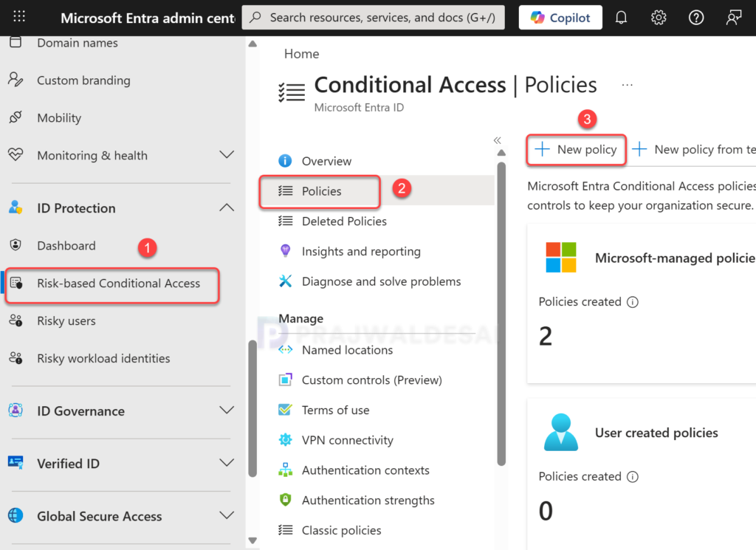Open Overview in blade menu

(326, 162)
